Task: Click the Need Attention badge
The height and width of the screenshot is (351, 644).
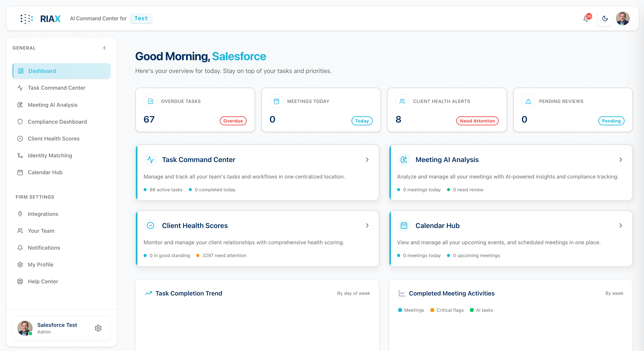Action: click(477, 121)
